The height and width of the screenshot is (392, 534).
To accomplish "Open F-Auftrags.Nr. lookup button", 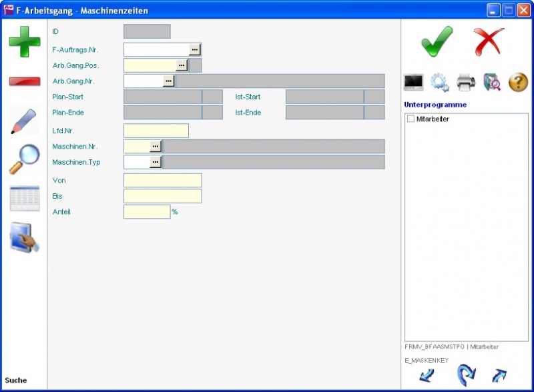I will tap(195, 49).
